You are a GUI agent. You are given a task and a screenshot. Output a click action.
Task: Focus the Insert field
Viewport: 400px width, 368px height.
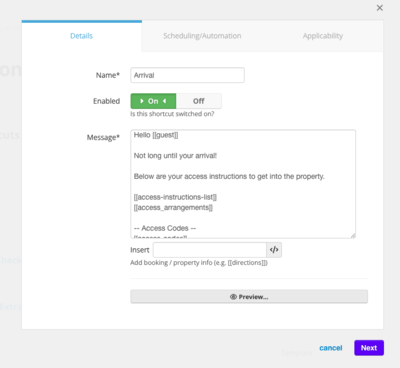click(x=210, y=250)
